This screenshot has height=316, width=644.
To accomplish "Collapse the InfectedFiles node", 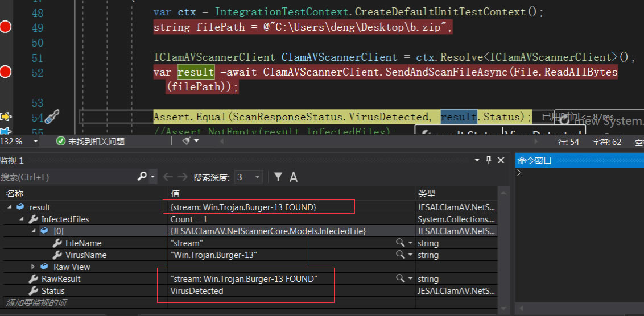I will [22, 219].
